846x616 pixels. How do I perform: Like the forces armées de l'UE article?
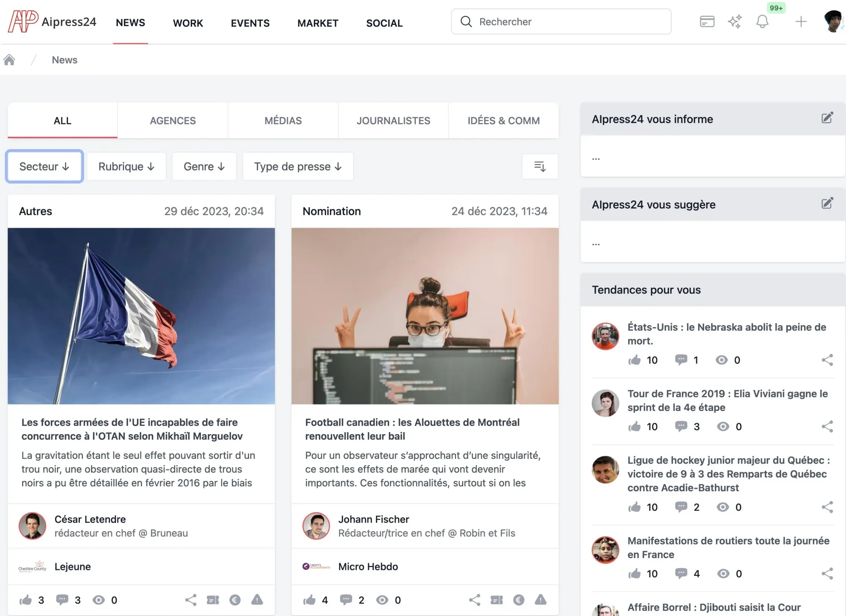click(25, 600)
